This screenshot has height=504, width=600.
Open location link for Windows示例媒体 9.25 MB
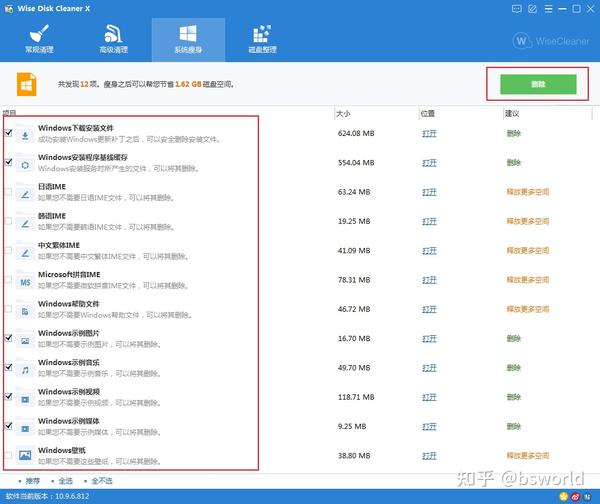[x=429, y=427]
